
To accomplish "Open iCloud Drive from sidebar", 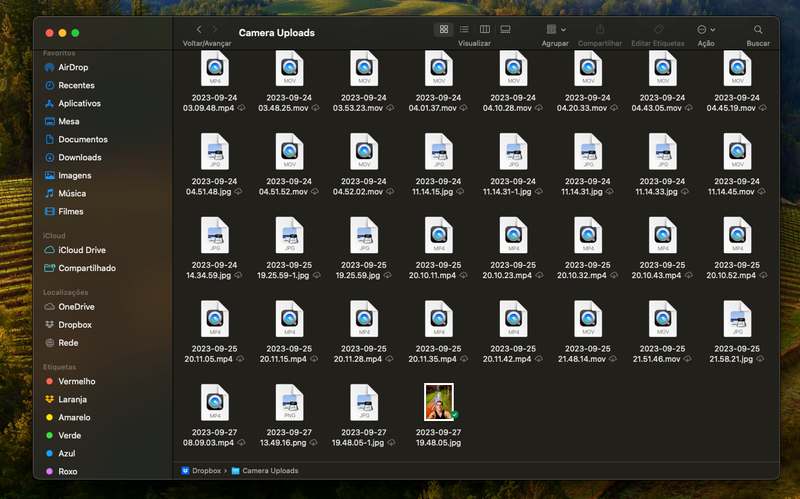I will click(81, 250).
